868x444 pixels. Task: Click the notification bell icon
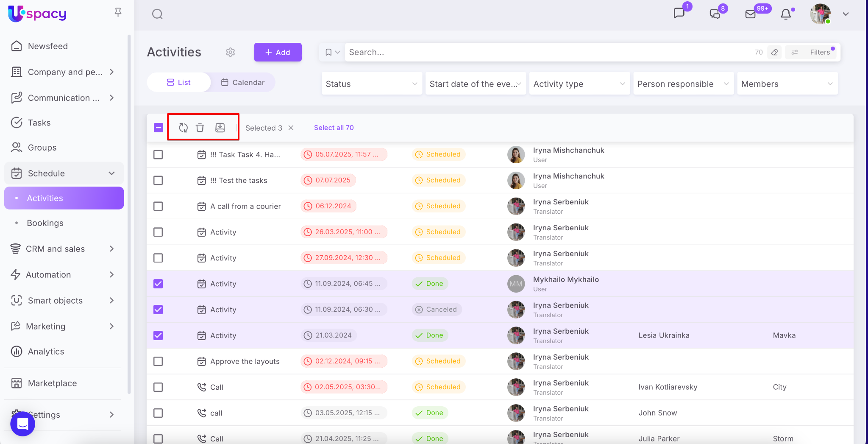[786, 14]
